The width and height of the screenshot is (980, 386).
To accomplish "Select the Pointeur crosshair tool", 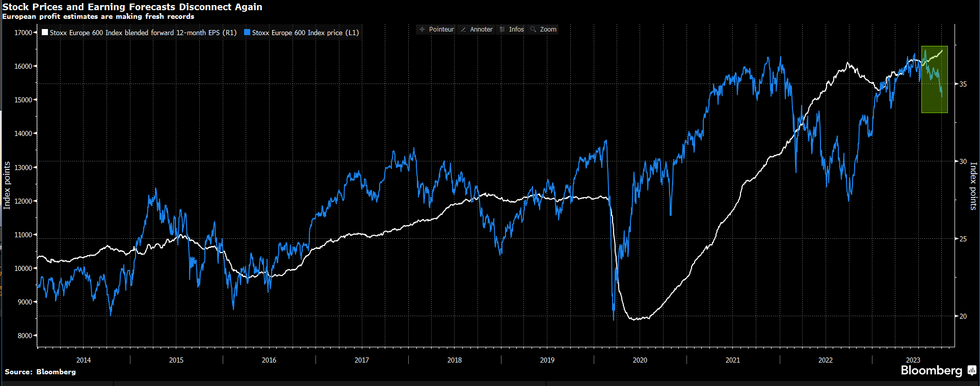I will 436,30.
